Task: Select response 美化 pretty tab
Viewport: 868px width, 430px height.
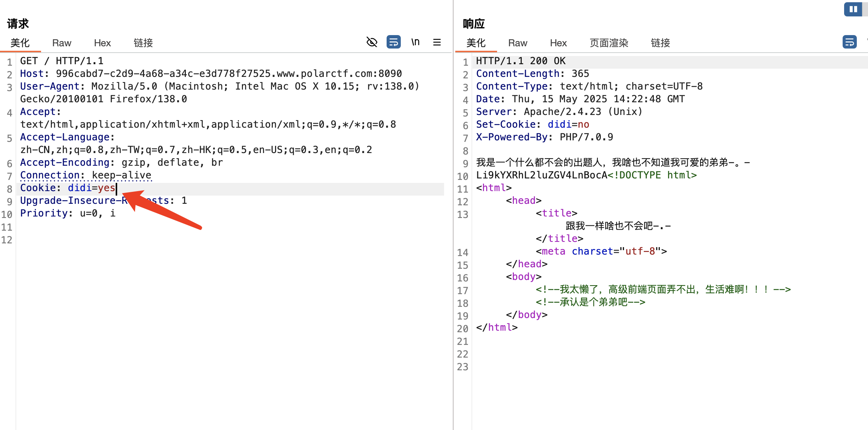Action: point(476,43)
